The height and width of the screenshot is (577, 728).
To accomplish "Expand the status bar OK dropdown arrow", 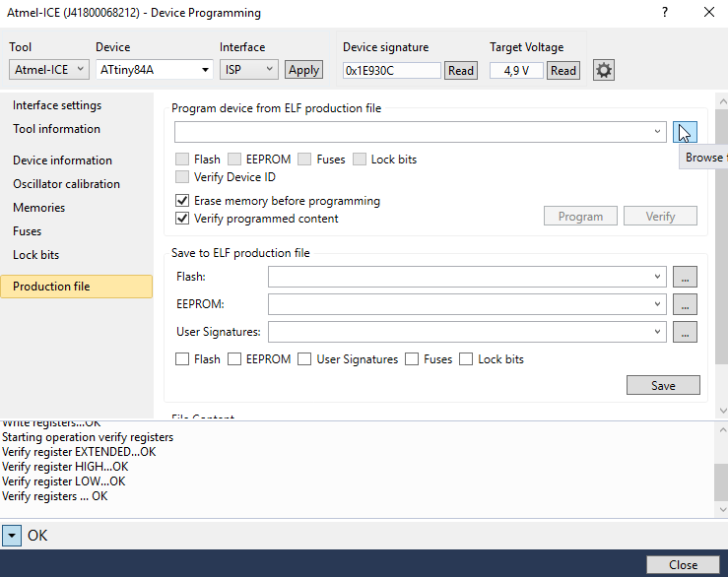I will 12,536.
